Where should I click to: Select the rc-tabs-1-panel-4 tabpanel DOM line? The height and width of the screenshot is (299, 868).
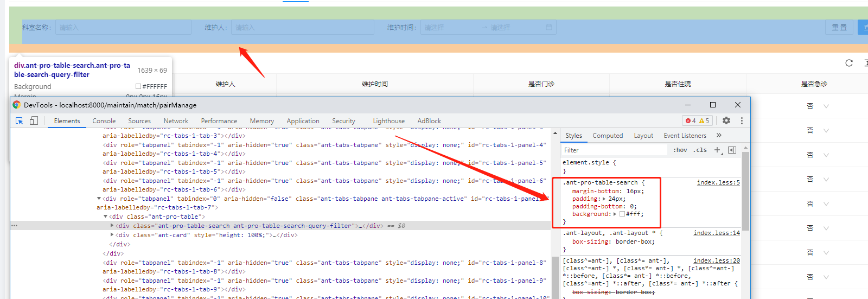pyautogui.click(x=324, y=149)
